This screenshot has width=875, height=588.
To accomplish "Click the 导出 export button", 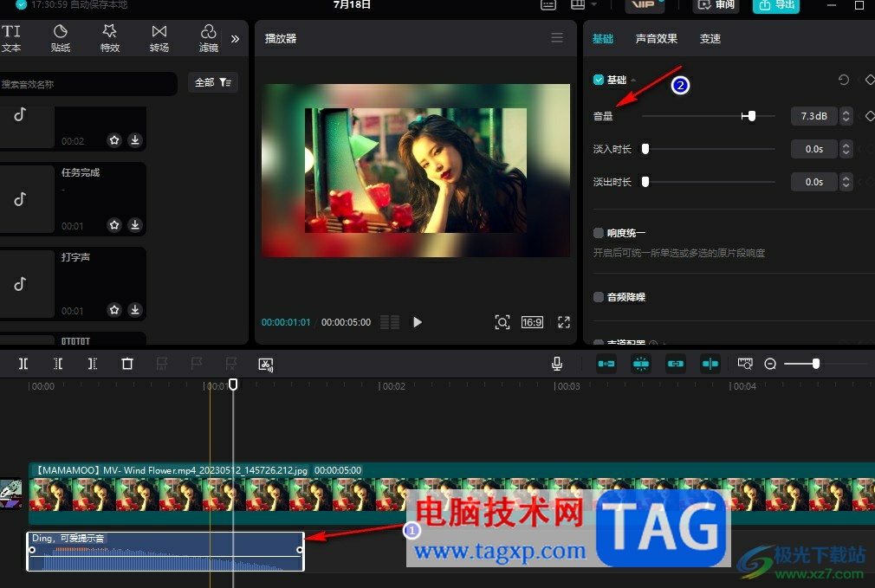I will [775, 5].
